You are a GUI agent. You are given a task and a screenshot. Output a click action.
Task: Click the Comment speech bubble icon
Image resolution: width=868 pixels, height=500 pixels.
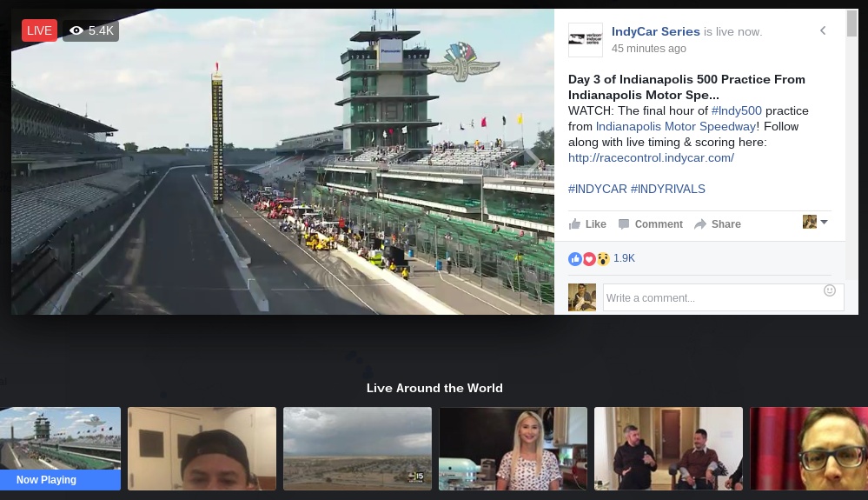624,224
